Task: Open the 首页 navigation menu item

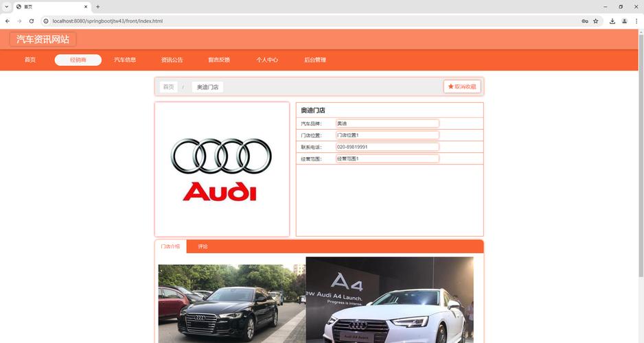Action: tap(30, 60)
